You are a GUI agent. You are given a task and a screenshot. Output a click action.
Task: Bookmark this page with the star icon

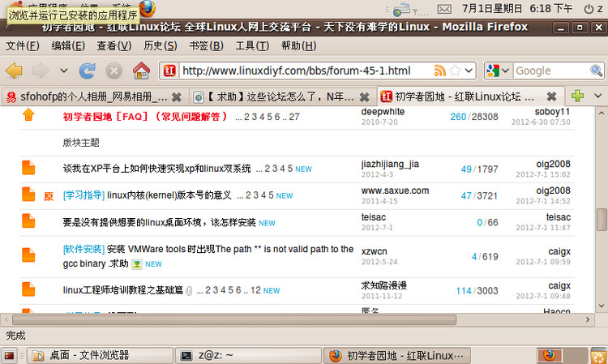tap(455, 71)
